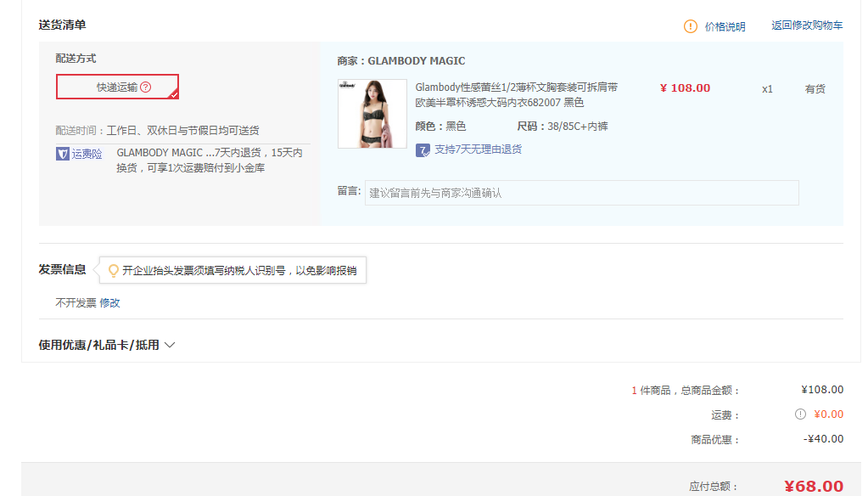Click the x1 quantity text

click(x=767, y=88)
